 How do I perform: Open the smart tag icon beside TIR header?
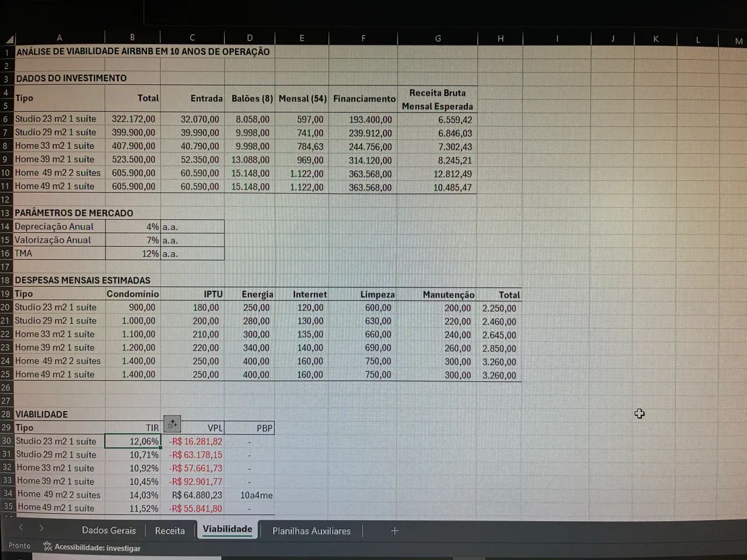click(172, 424)
